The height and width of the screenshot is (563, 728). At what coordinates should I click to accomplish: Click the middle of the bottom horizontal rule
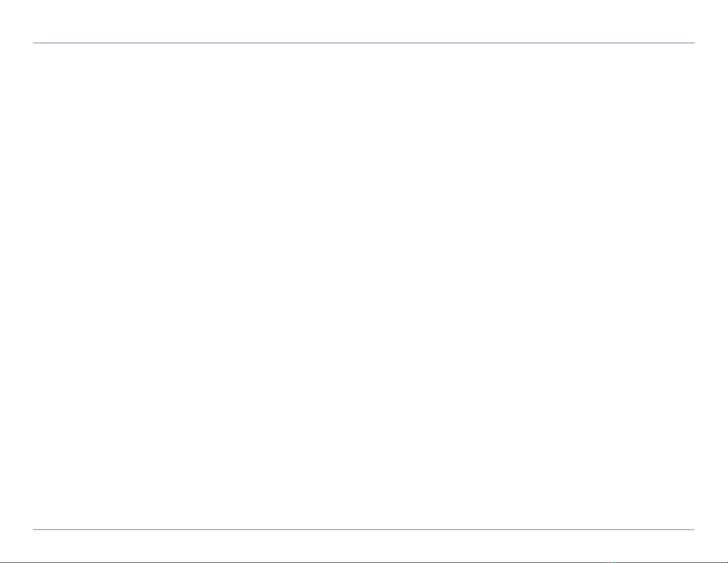tap(364, 530)
